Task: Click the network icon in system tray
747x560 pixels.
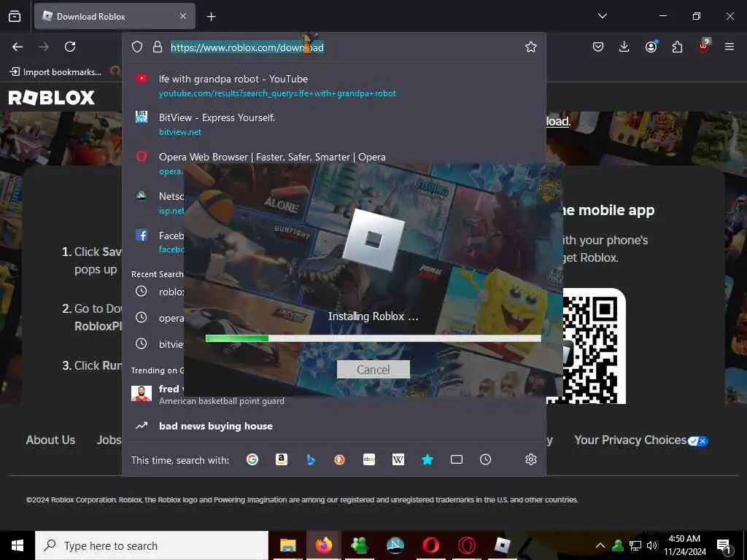Action: (635, 545)
